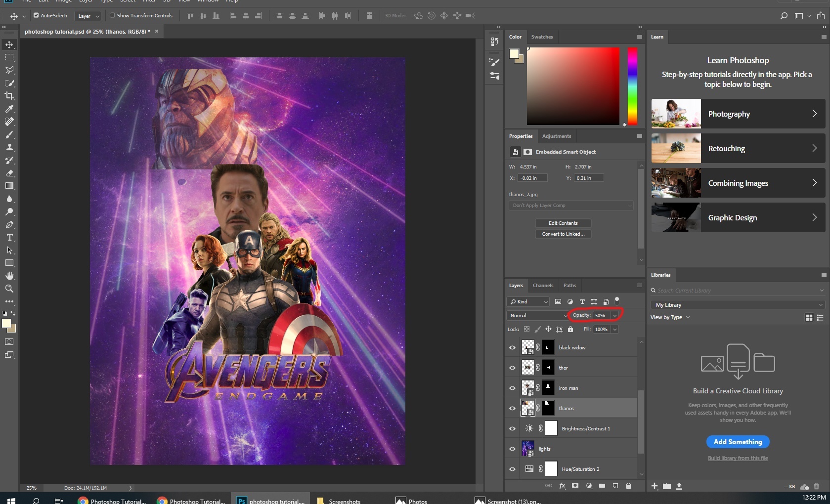Image resolution: width=830 pixels, height=504 pixels.
Task: Toggle visibility of Brightness/Contrast 1 layer
Action: (513, 428)
